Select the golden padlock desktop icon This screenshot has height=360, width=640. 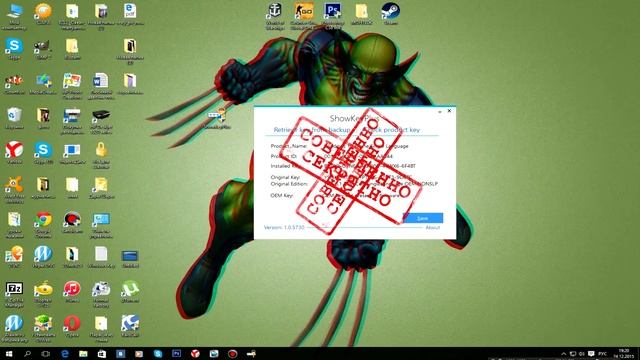point(101,155)
